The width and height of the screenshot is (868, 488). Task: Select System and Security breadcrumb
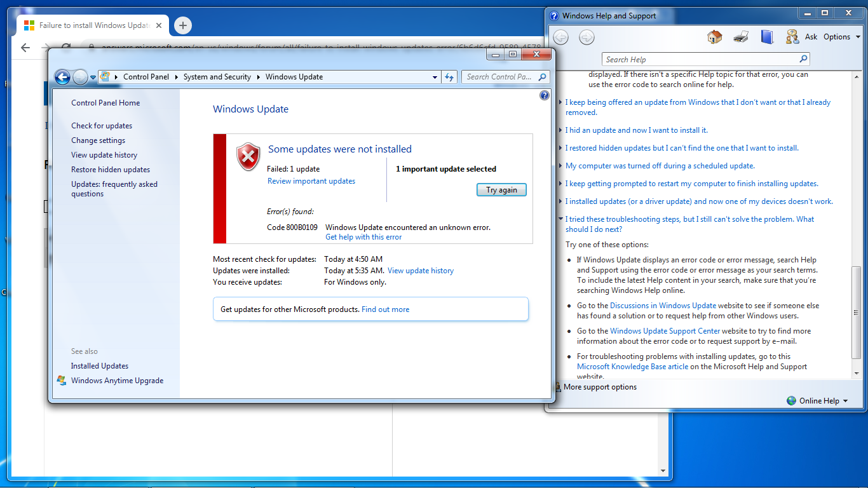click(x=217, y=77)
